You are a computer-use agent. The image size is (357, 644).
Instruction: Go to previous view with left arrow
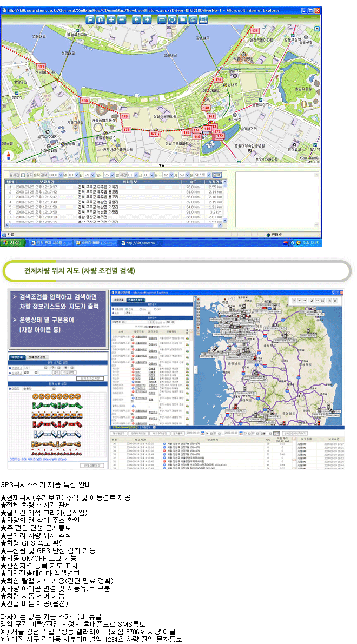pos(136,19)
